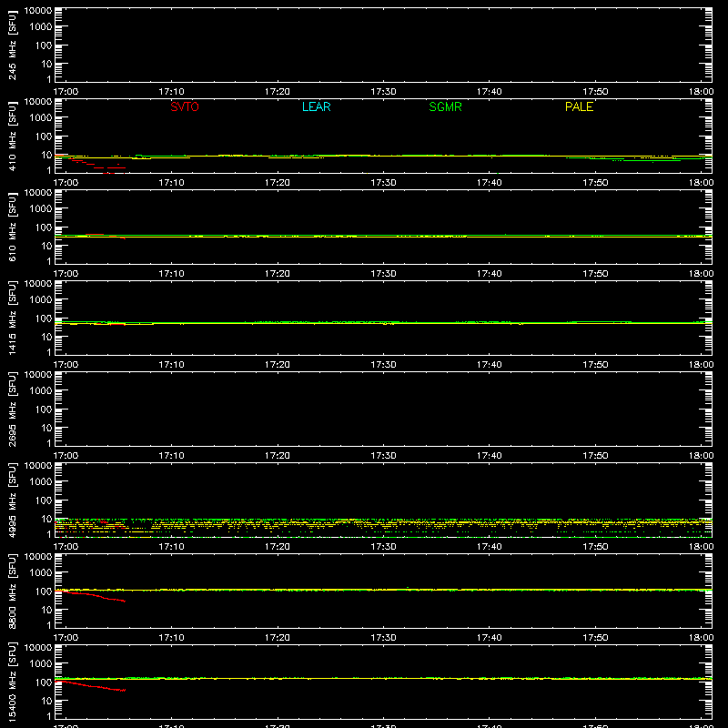The image size is (728, 728).
Task: Click the green SGMR station legend label
Action: coord(445,106)
